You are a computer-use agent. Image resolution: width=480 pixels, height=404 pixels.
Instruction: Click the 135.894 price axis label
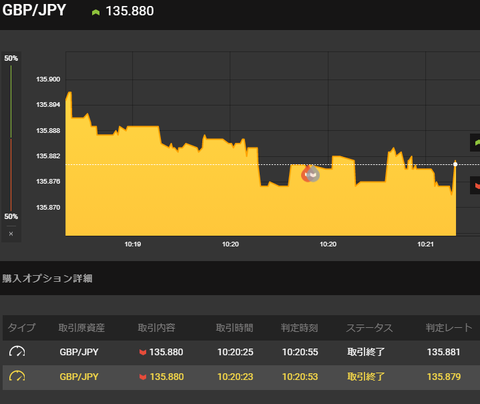click(x=48, y=105)
